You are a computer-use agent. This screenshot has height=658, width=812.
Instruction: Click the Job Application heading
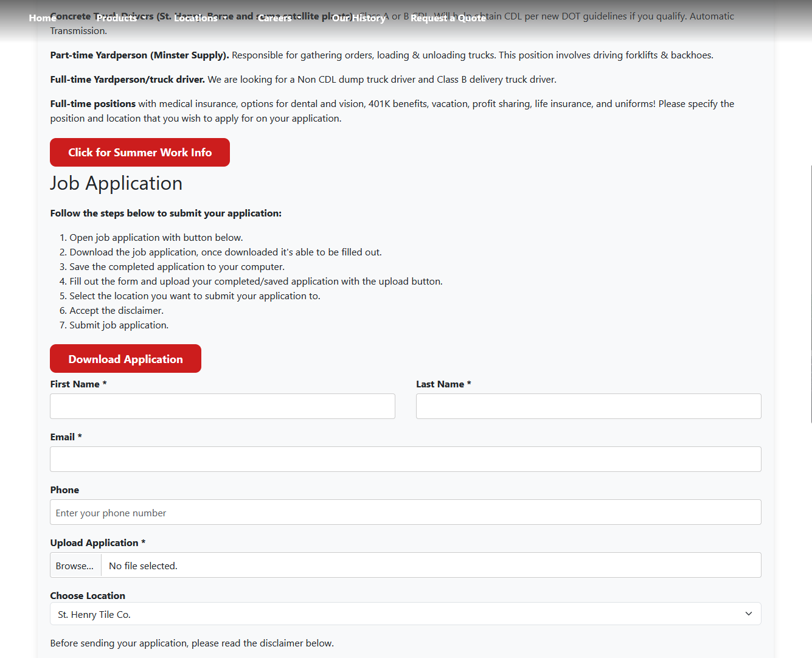(116, 184)
